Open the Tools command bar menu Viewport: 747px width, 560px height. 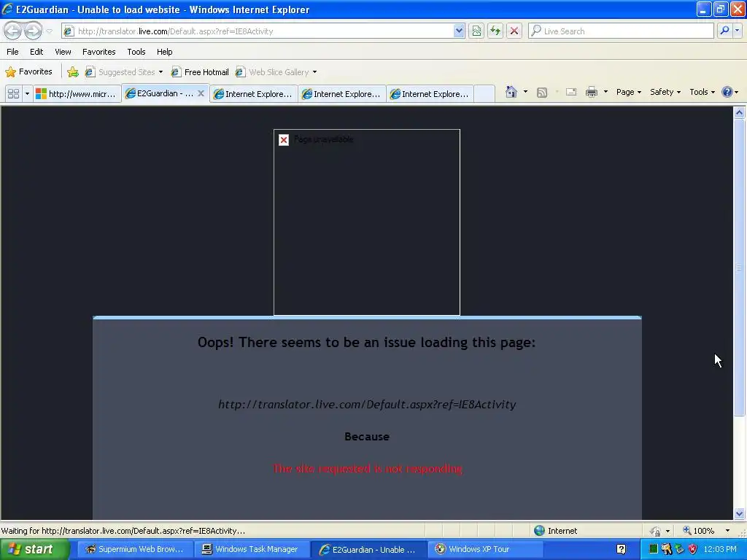[702, 92]
